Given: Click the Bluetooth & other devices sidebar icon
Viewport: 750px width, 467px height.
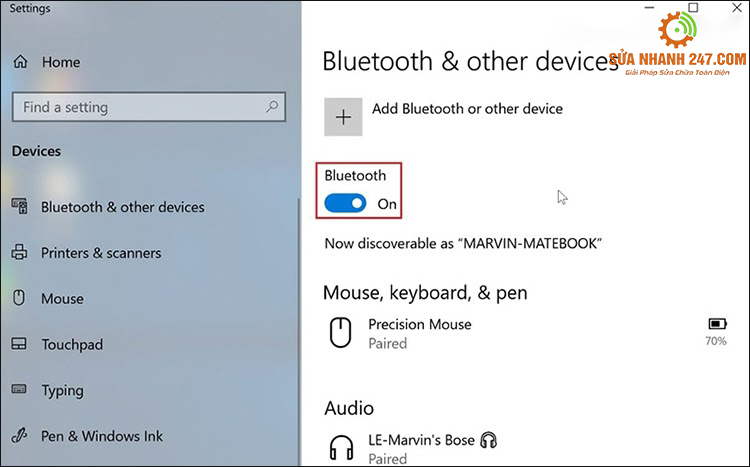Looking at the screenshot, I should coord(19,207).
